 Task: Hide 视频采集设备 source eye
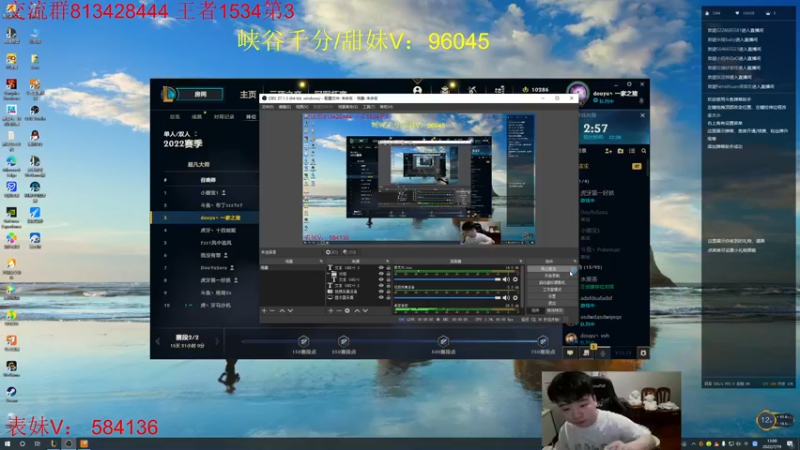381,291
